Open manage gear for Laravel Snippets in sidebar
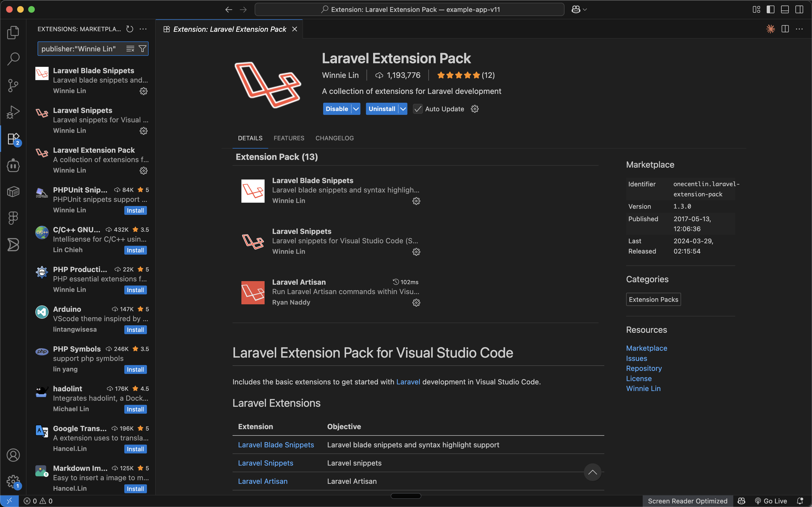 tap(144, 131)
